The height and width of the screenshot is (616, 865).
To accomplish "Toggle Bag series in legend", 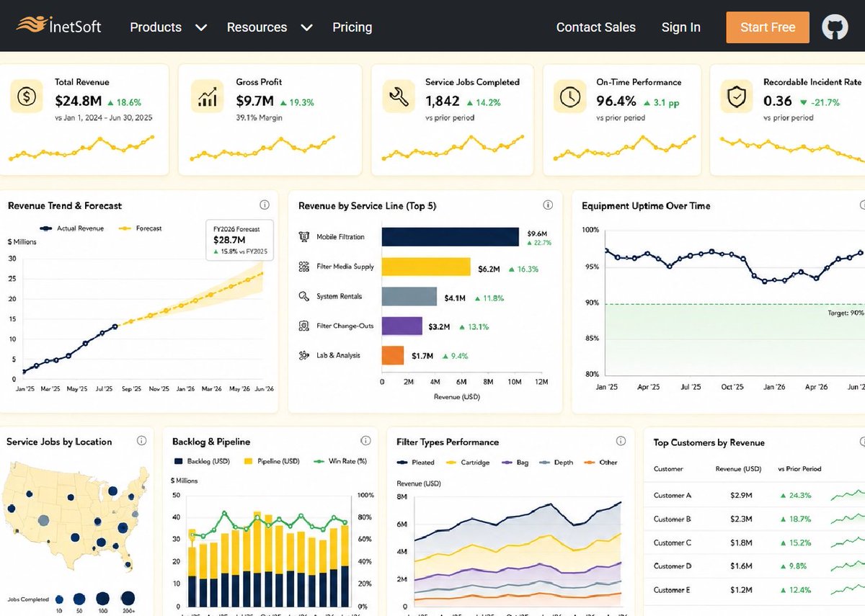I will 515,463.
